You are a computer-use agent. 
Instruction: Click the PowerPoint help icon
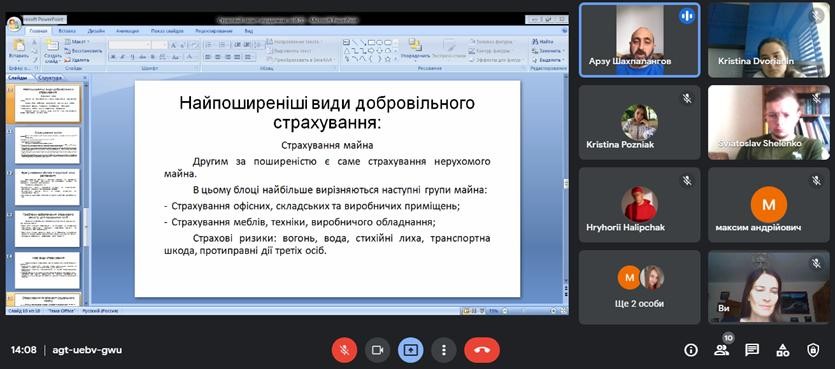[x=564, y=31]
